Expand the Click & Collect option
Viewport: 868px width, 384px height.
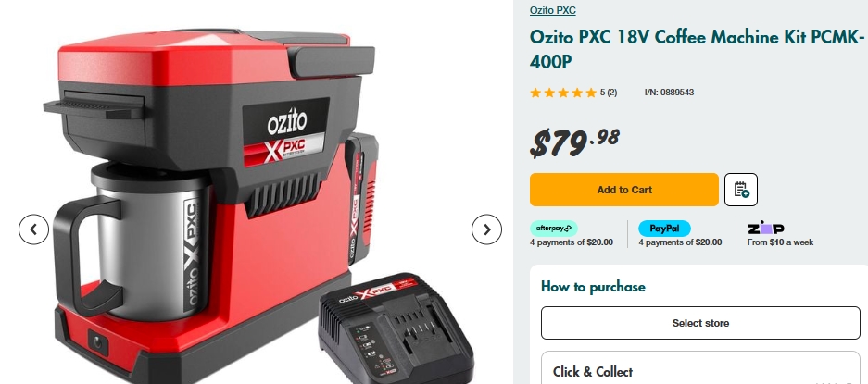[700, 368]
